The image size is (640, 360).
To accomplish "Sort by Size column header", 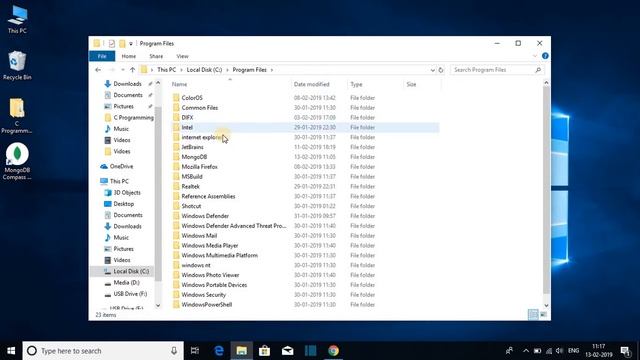I will point(422,84).
